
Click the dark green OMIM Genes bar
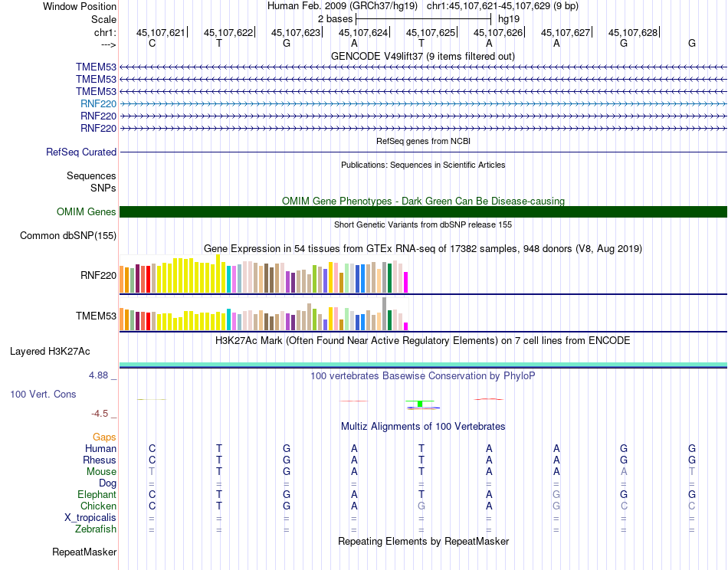[423, 212]
